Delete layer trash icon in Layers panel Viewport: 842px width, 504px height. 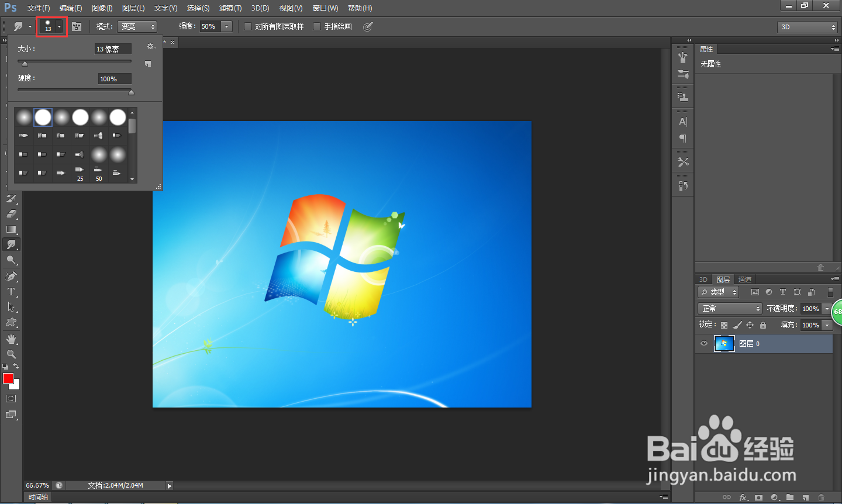click(822, 498)
